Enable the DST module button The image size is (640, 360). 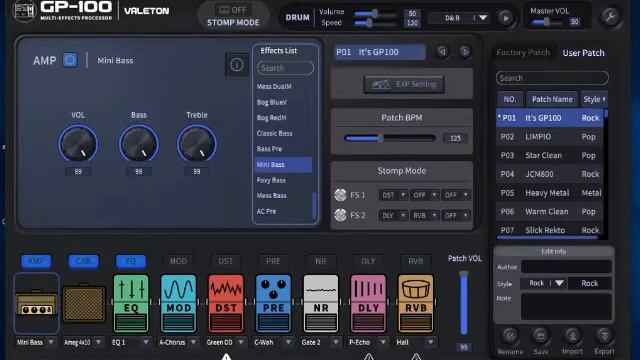[225, 261]
